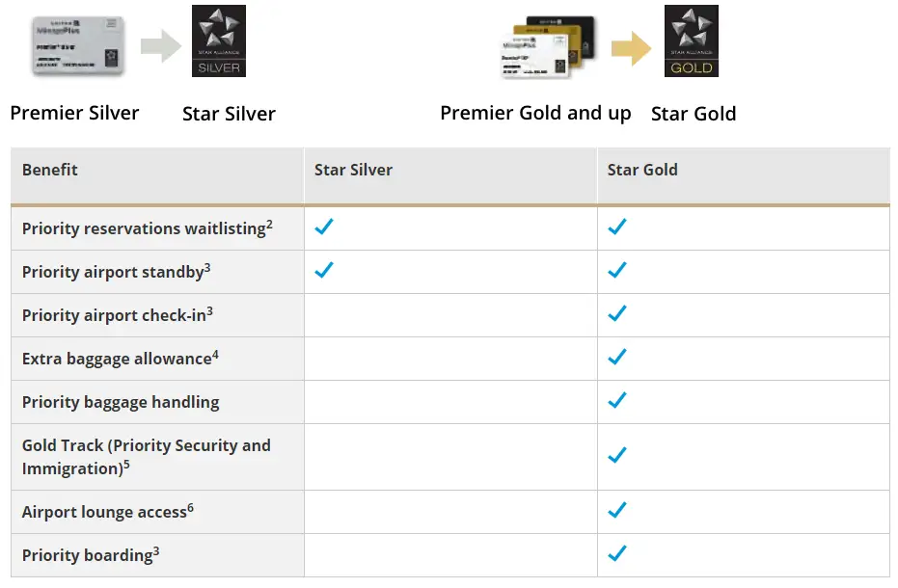
Task: Click the Star Alliance Gold logo
Action: pyautogui.click(x=692, y=41)
